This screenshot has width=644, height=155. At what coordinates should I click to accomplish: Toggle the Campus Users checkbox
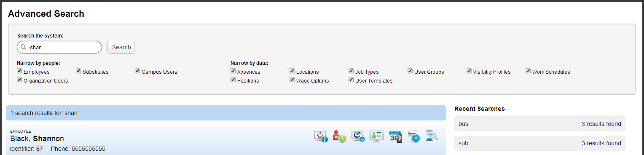click(137, 71)
